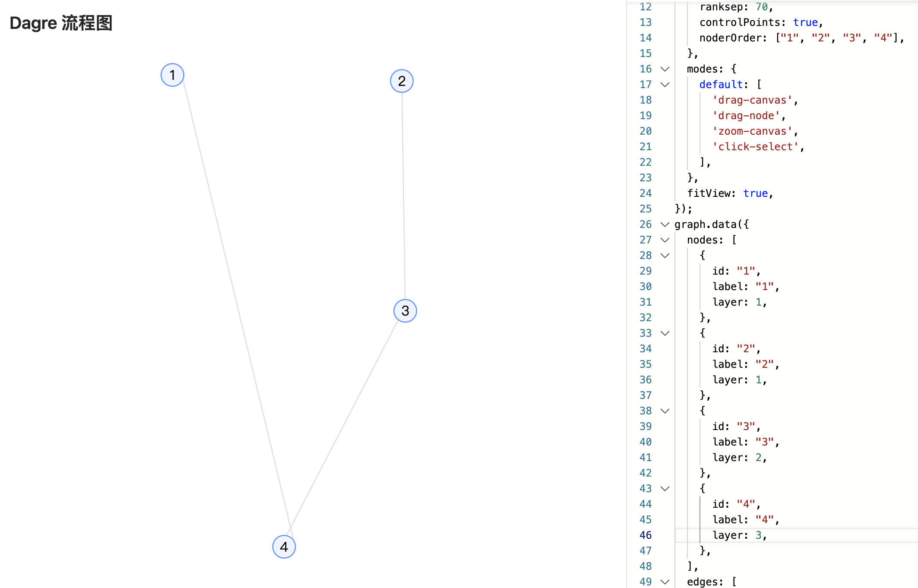Viewport: 918px width, 588px height.
Task: Click the 'Dagre 流程图' title text
Action: [x=60, y=23]
